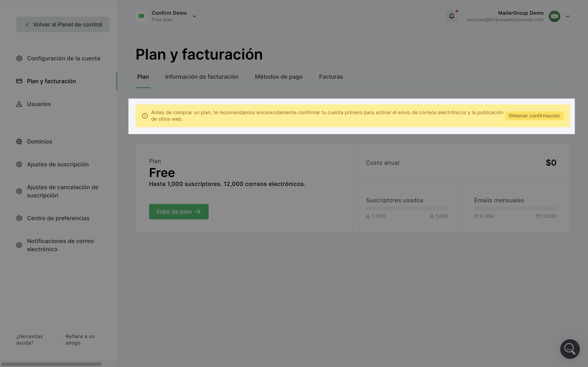Expand the Confirm Demo account dropdown chevron

194,17
